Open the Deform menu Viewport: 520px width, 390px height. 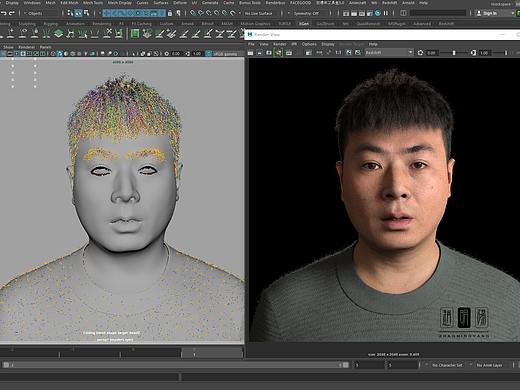pyautogui.click(x=180, y=3)
